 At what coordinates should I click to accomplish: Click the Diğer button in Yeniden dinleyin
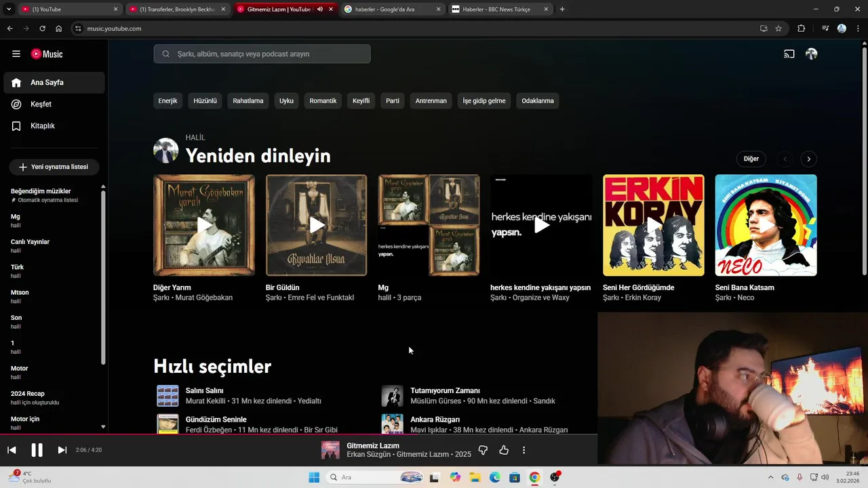pos(751,159)
